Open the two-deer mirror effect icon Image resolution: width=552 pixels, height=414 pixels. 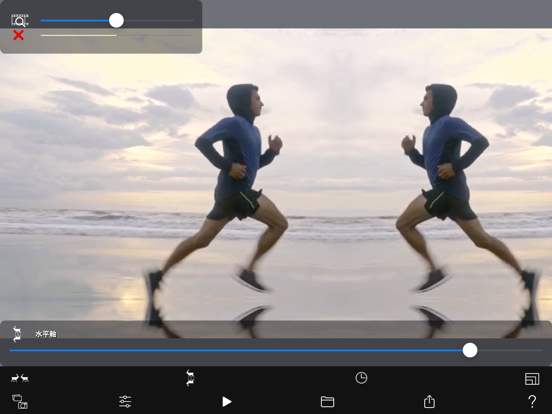pyautogui.click(x=20, y=378)
